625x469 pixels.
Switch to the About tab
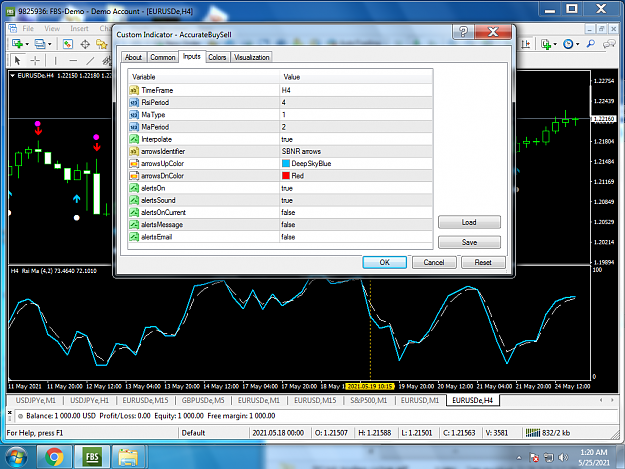pos(134,57)
